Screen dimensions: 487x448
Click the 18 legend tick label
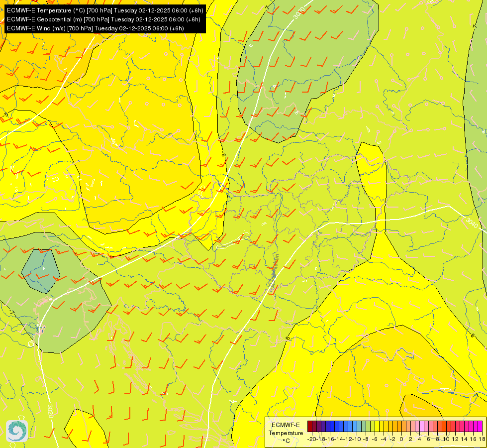[482, 439]
